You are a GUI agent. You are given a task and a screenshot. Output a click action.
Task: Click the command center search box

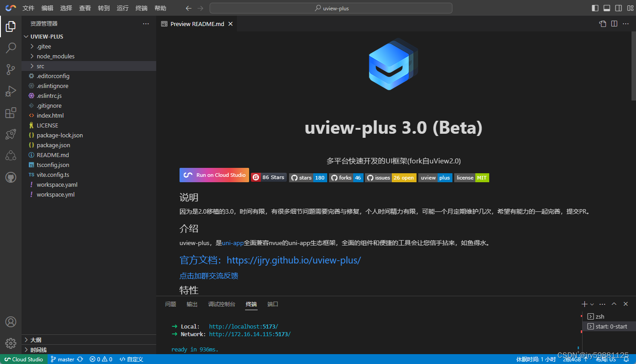331,8
